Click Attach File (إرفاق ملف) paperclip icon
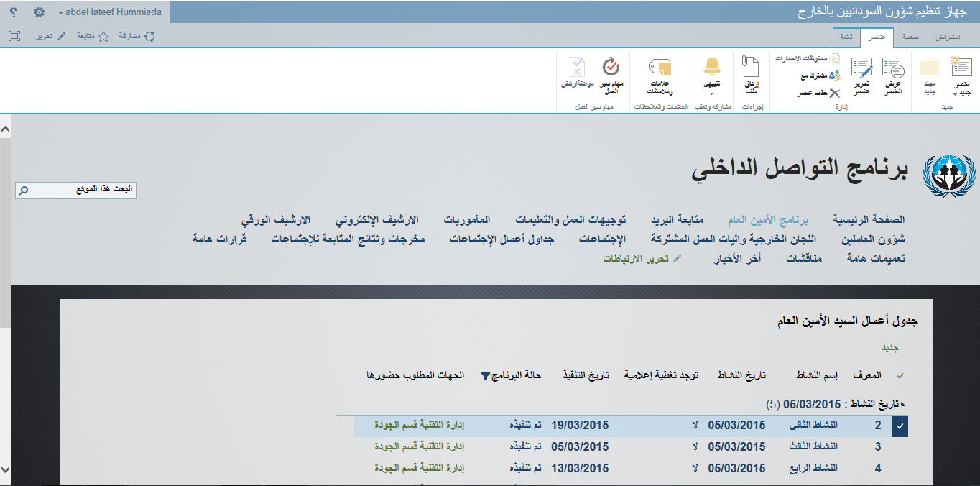Viewport: 980px width, 486px height. (751, 69)
